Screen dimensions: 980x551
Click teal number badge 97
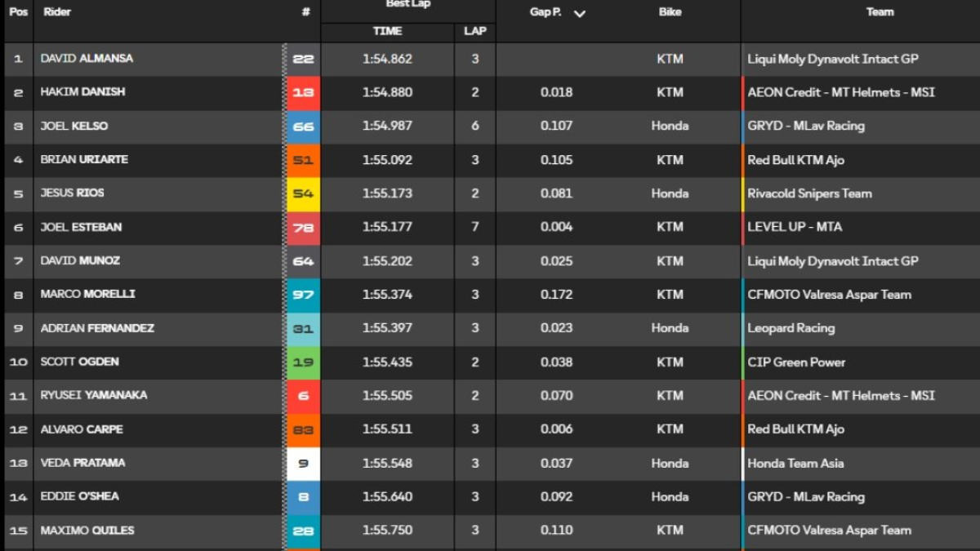point(303,295)
